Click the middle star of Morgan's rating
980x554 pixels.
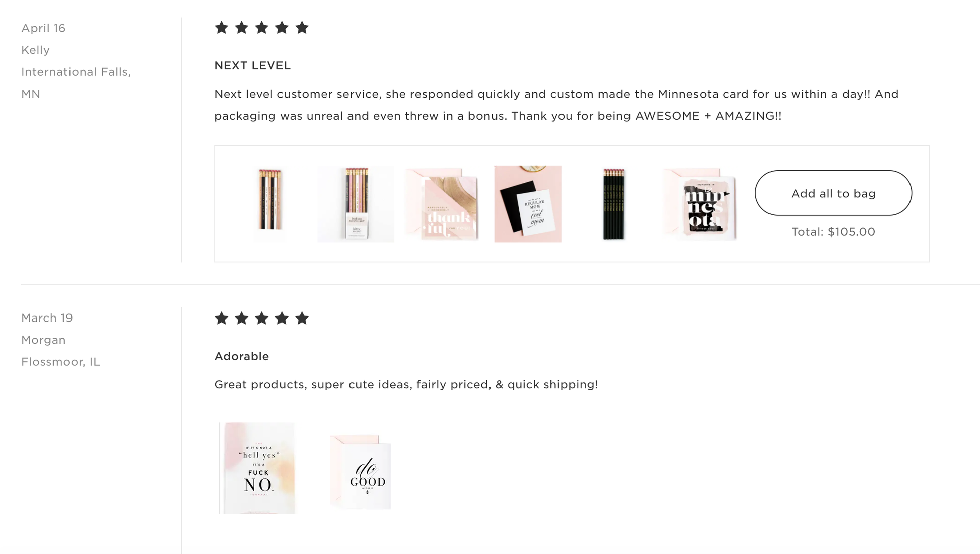[261, 318]
